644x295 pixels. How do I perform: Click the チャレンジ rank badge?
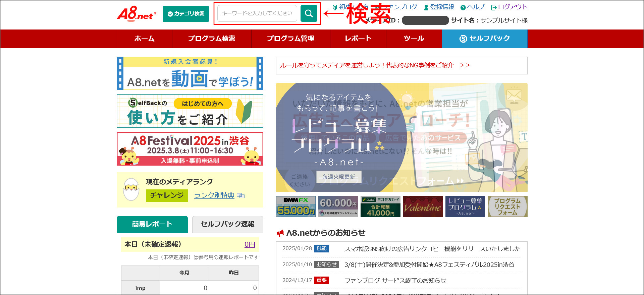point(167,195)
